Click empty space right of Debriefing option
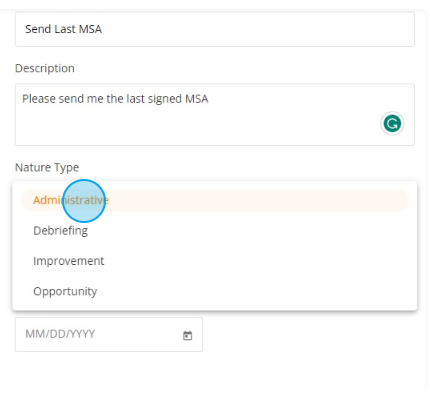Image resolution: width=430 pixels, height=400 pixels. [250, 231]
